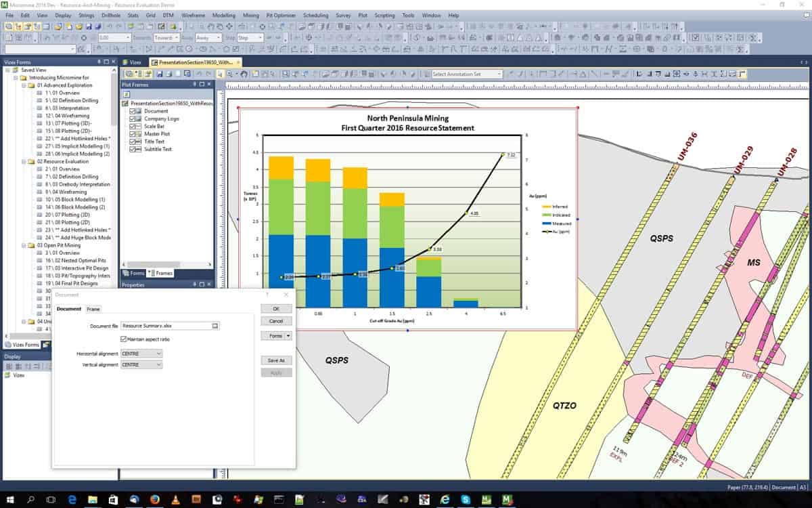Open the Horizontal alignment CENTRE dropdown
The height and width of the screenshot is (508, 812).
coord(159,353)
